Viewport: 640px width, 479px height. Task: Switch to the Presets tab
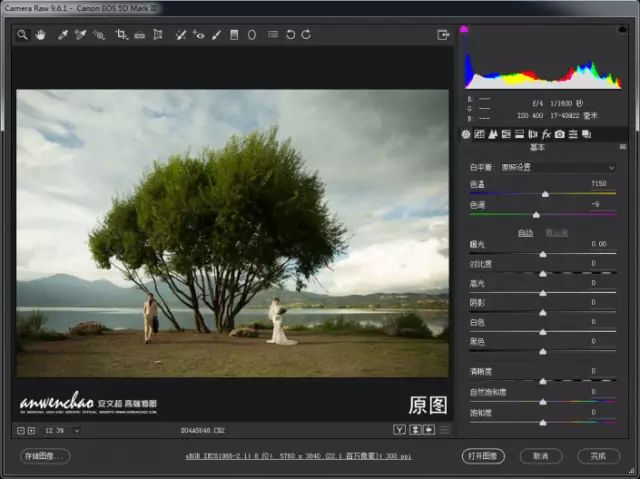click(x=573, y=134)
